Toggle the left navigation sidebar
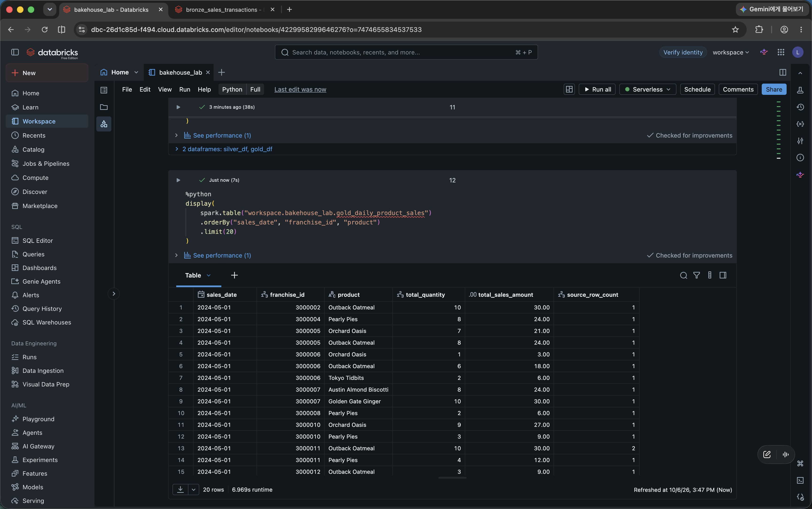This screenshot has height=509, width=812. pos(15,52)
